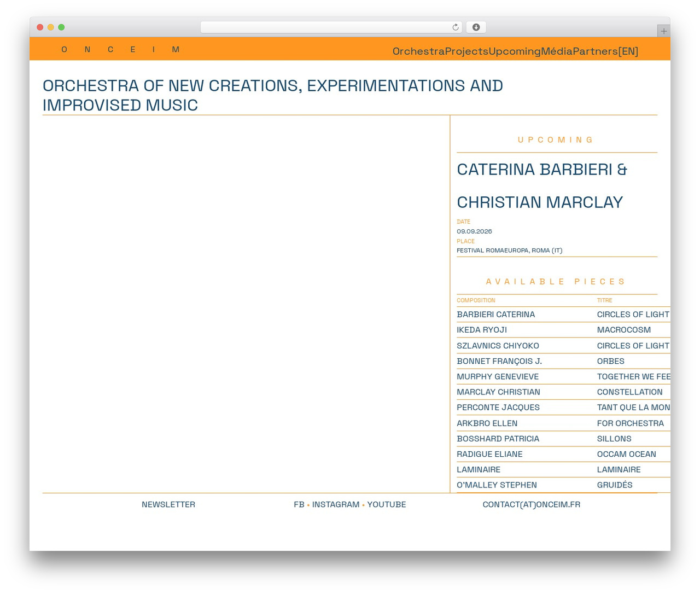This screenshot has width=700, height=593.
Task: Open Szlavnics Chiyoko composer entry
Action: (498, 346)
